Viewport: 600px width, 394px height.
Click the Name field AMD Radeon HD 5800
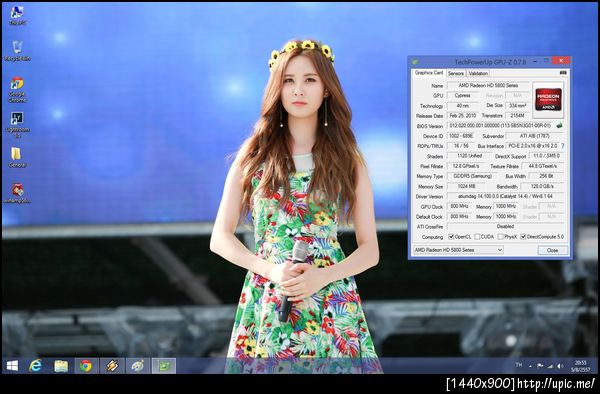point(488,86)
